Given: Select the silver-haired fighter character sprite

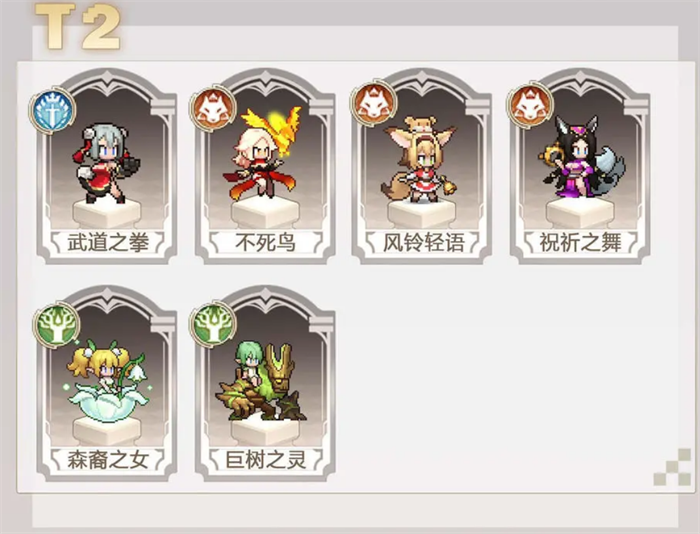Looking at the screenshot, I should pos(106,164).
